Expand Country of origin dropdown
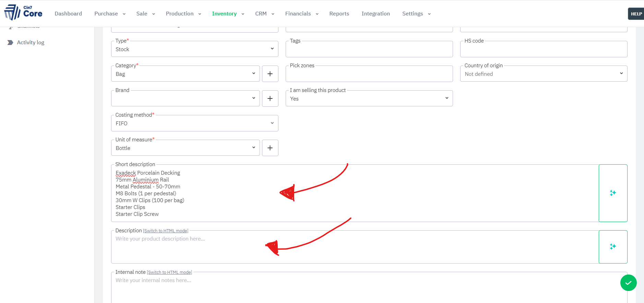The height and width of the screenshot is (303, 644). point(544,74)
